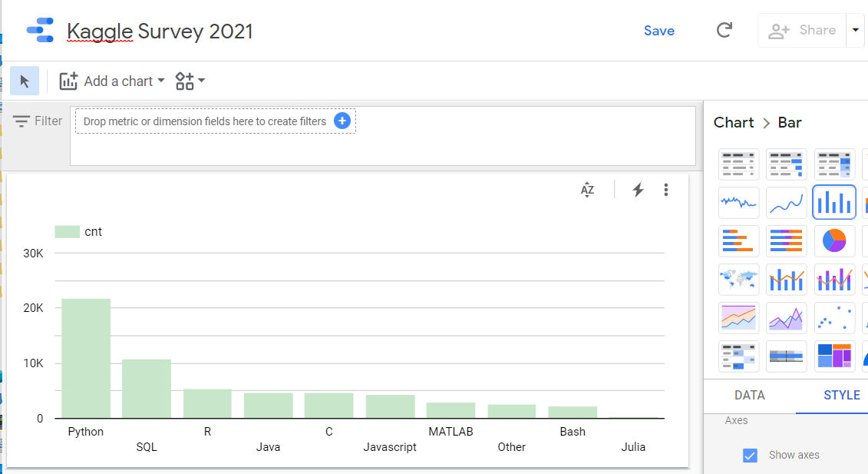Open the STYLE tab
Image resolution: width=868 pixels, height=474 pixels.
[x=842, y=395]
